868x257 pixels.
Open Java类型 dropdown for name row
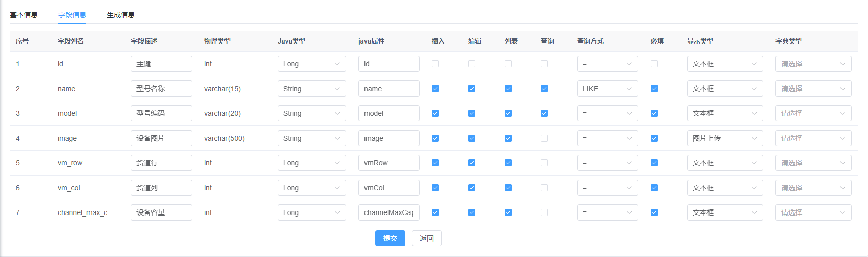312,89
